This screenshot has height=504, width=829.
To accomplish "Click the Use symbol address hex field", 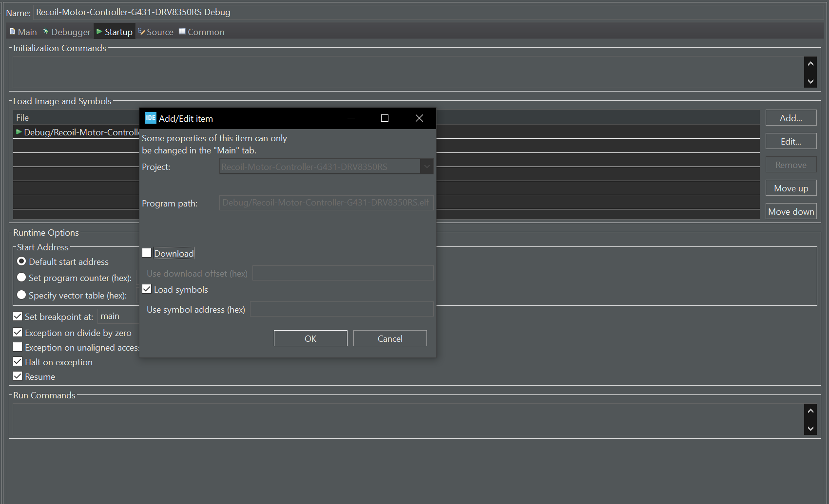I will coord(341,309).
